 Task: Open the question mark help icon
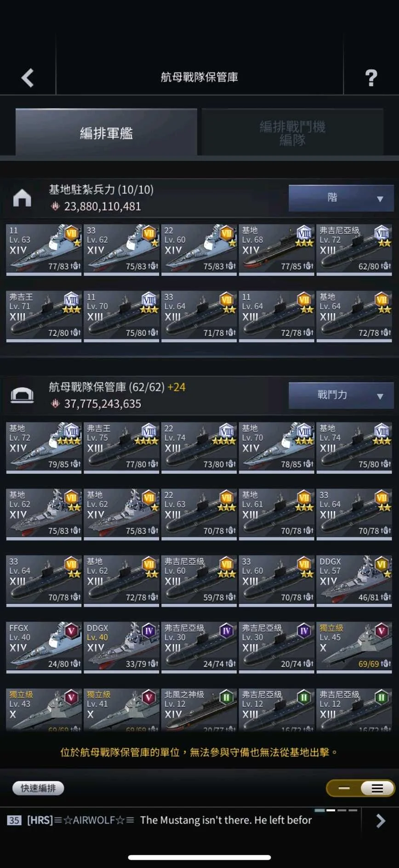pos(371,78)
